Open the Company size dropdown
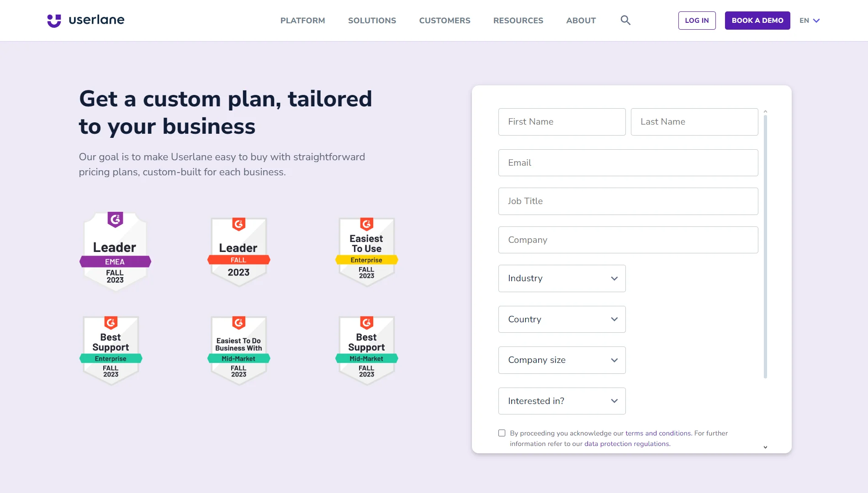The height and width of the screenshot is (493, 868). 561,360
